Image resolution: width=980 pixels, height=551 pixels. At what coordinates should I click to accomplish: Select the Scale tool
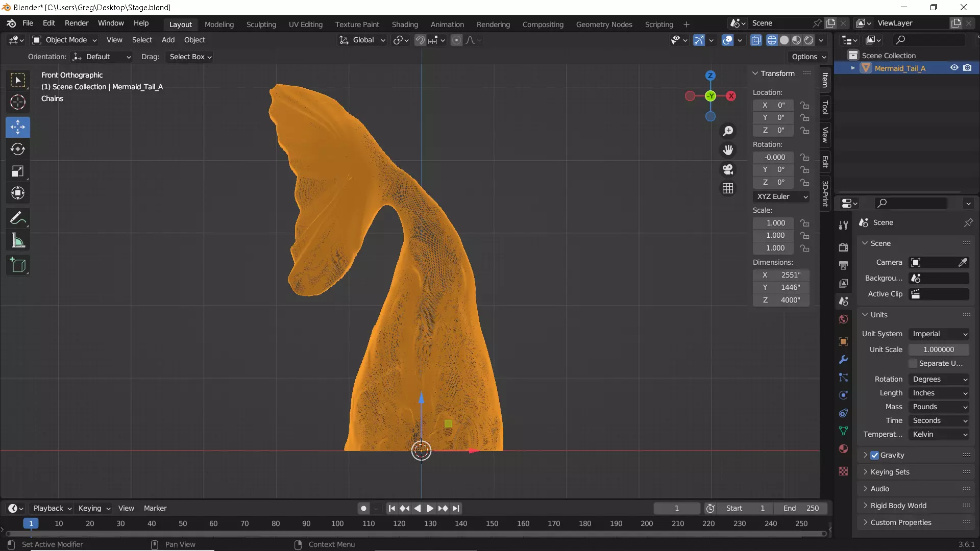point(18,171)
